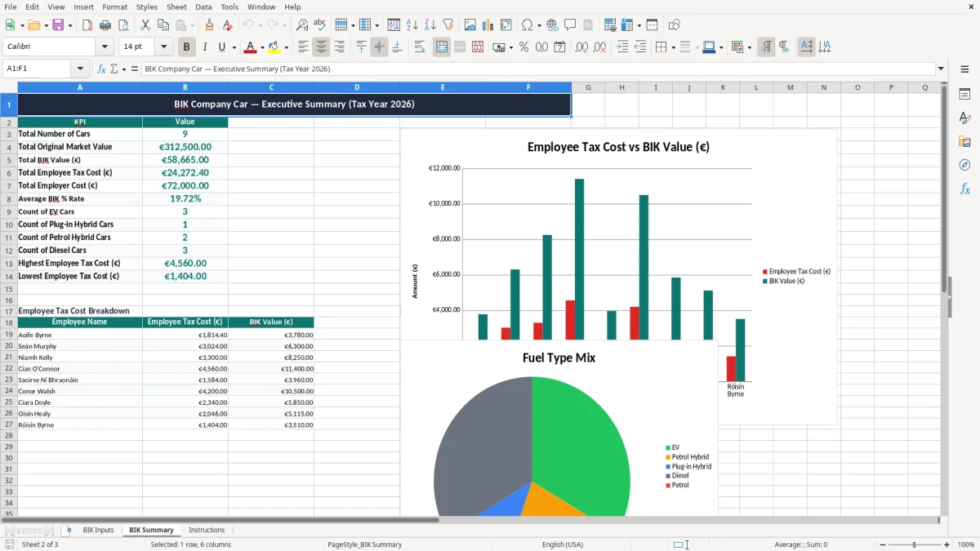This screenshot has height=551, width=980.
Task: Open the background color dropdown arrow
Action: [x=287, y=47]
